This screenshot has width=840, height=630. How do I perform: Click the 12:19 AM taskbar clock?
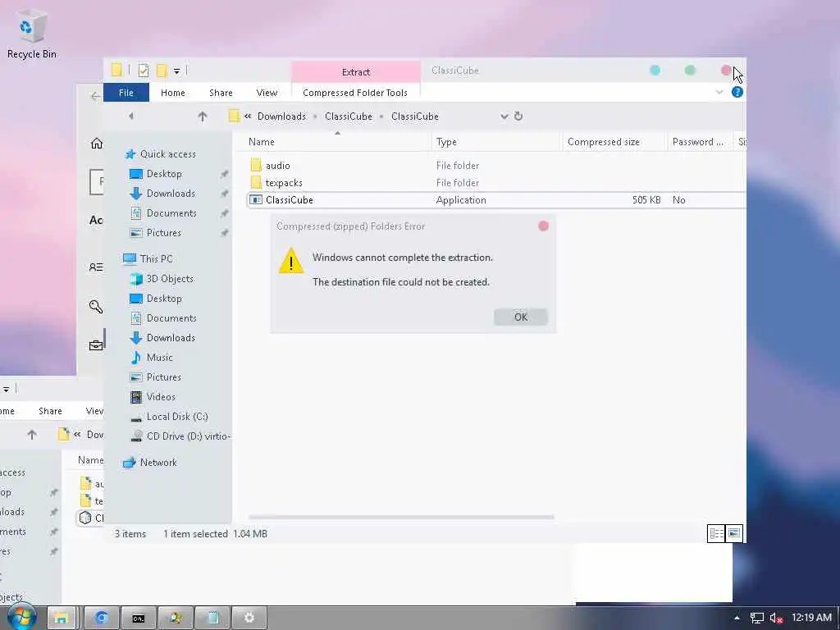[811, 618]
